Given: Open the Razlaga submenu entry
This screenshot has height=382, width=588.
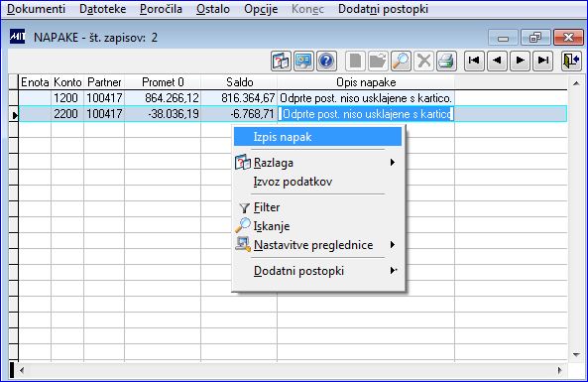Looking at the screenshot, I should (317, 163).
